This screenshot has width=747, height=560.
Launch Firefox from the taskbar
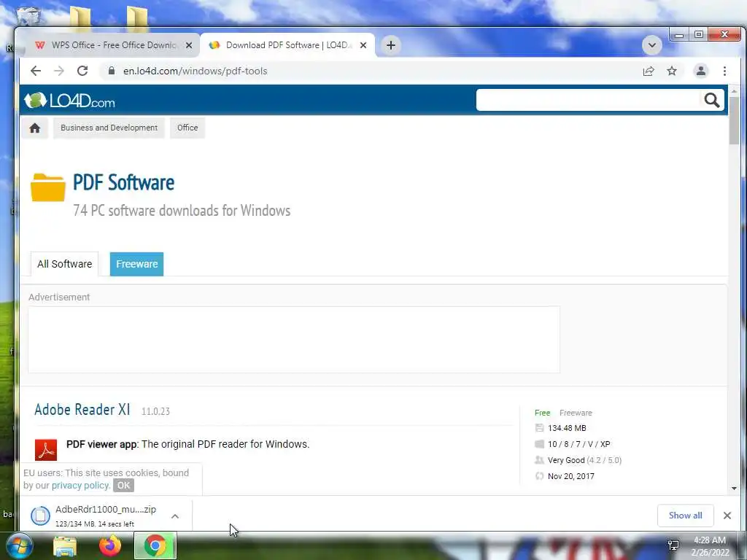[110, 545]
